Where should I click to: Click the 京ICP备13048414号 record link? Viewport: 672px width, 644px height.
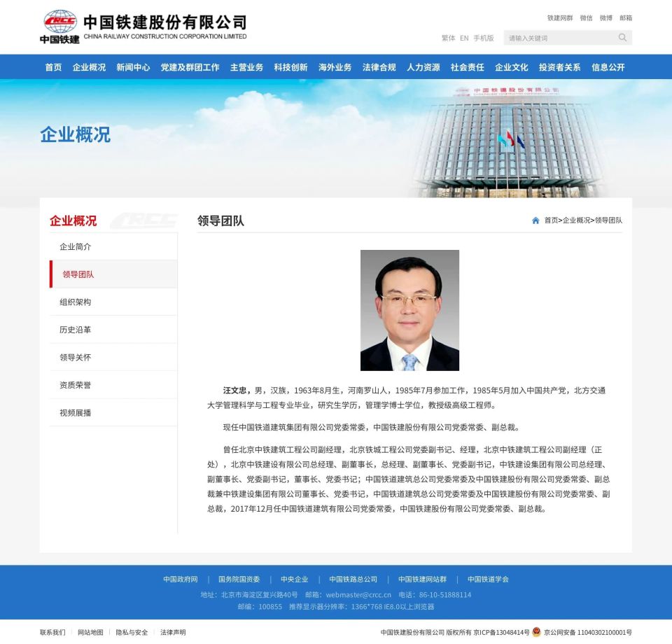click(501, 632)
